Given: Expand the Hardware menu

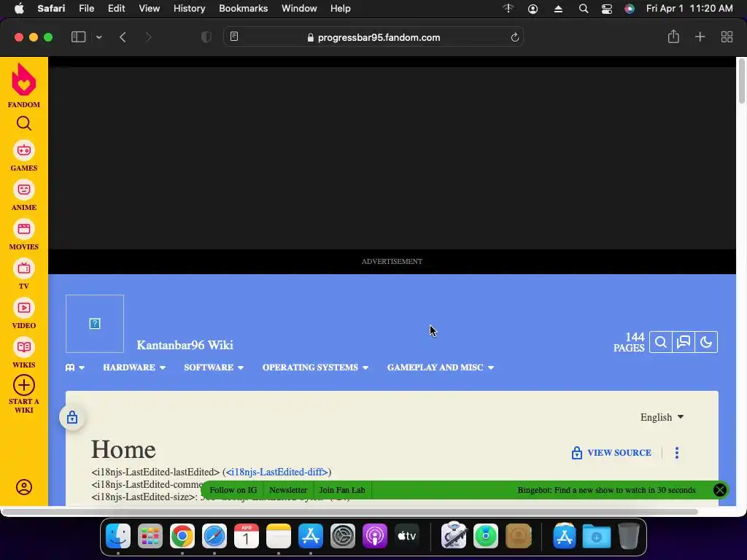Looking at the screenshot, I should (134, 367).
